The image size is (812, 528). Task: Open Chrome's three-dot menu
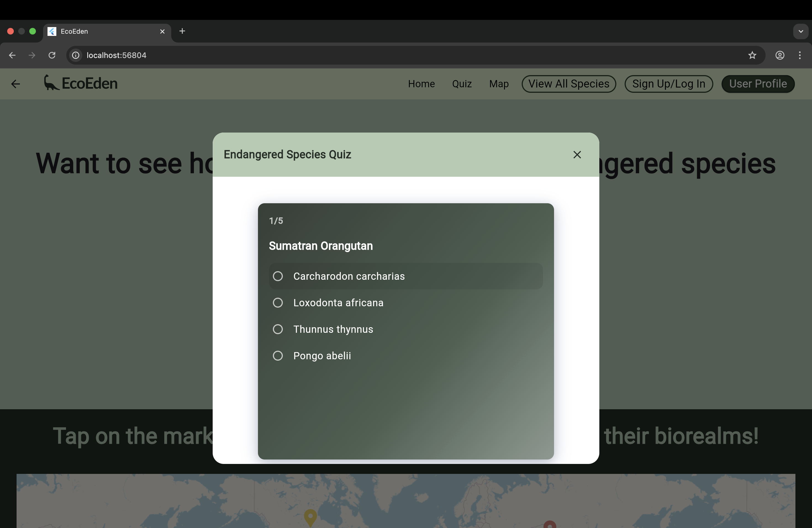click(800, 55)
